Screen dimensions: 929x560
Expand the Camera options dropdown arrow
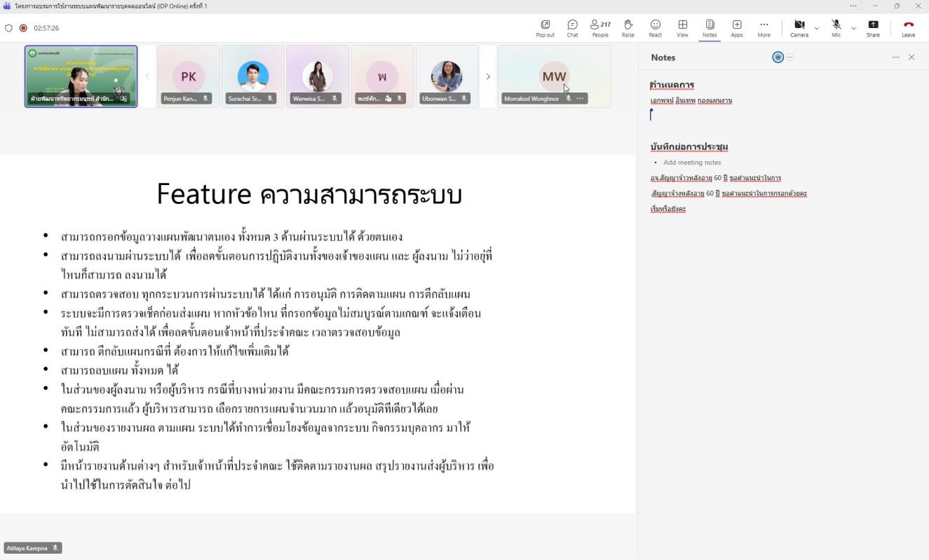[816, 28]
